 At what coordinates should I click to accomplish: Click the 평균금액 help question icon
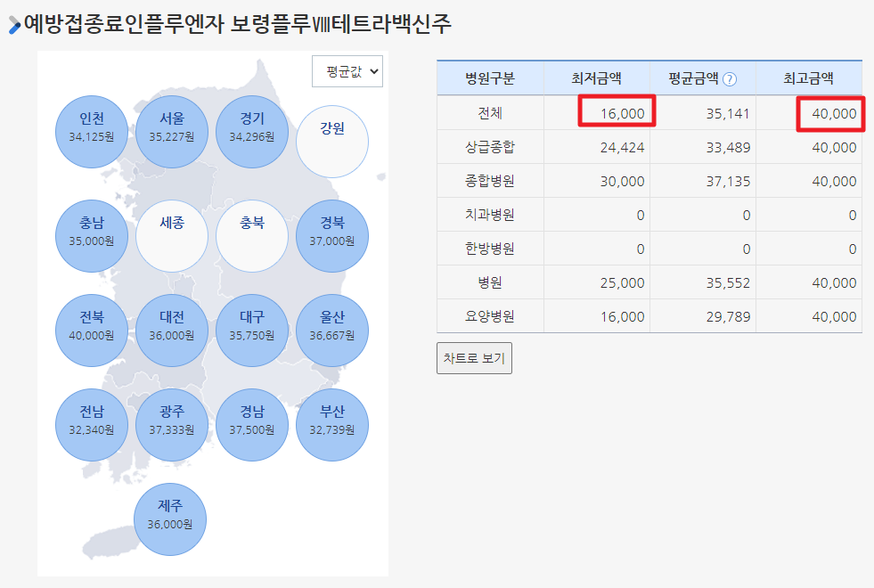click(730, 79)
